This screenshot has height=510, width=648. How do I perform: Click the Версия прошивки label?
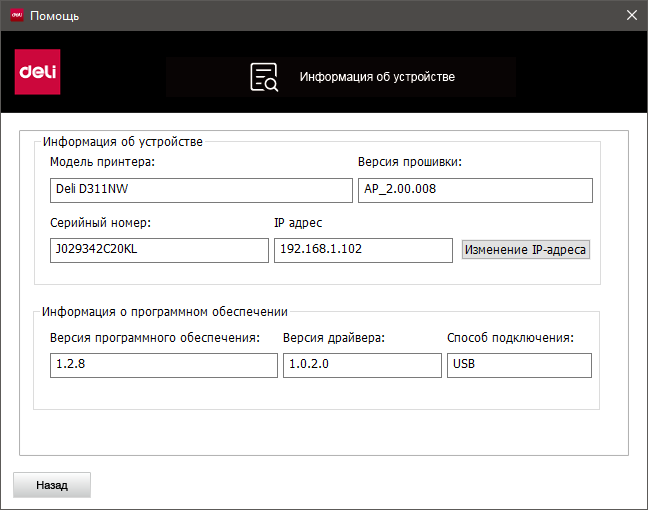(x=410, y=162)
